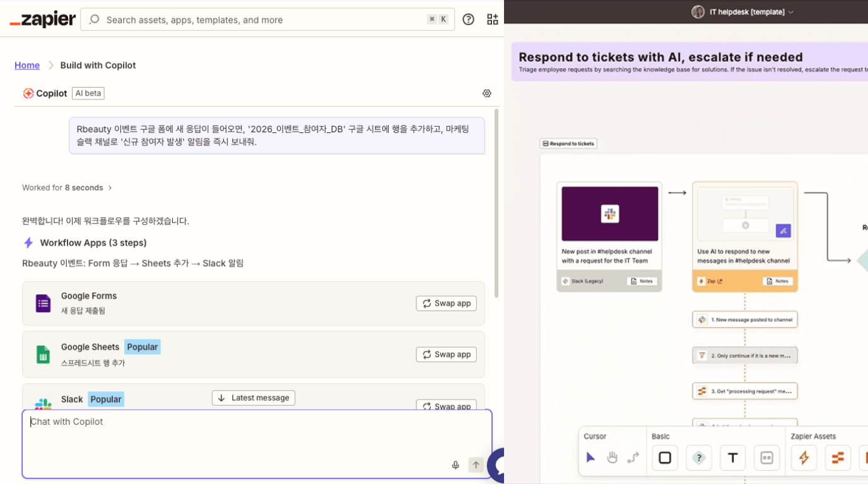The width and height of the screenshot is (868, 484).
Task: Select the Table asset in Zapier Assets
Action: [838, 458]
